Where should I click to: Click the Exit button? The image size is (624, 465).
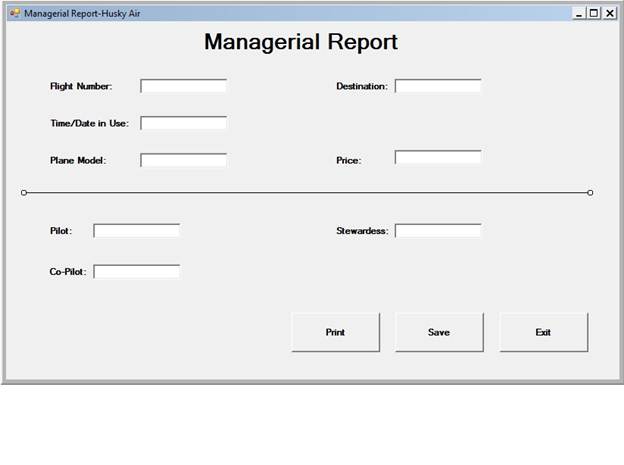click(543, 332)
